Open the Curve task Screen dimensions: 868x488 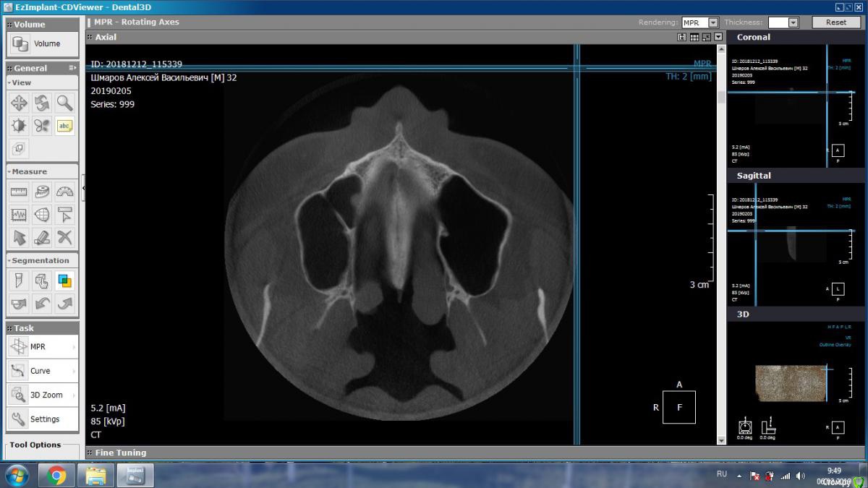tap(42, 371)
